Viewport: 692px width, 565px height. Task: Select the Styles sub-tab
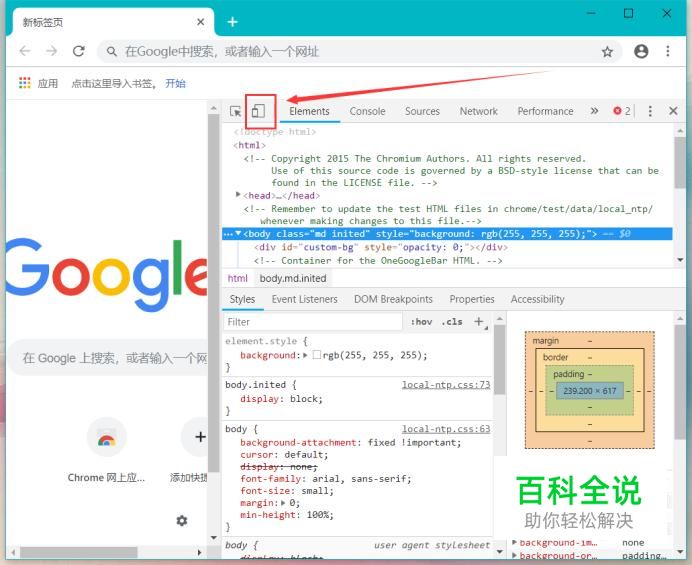point(242,299)
